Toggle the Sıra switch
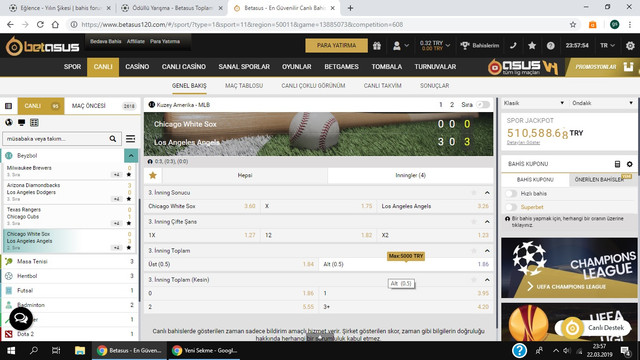 coord(483,105)
